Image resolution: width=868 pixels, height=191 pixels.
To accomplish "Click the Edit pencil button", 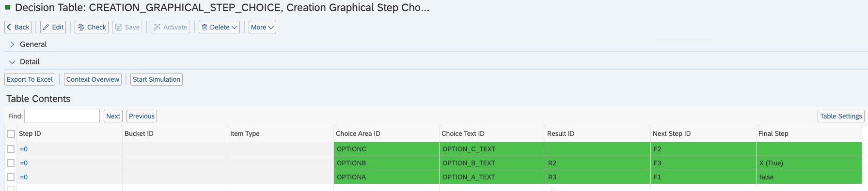I will 53,27.
